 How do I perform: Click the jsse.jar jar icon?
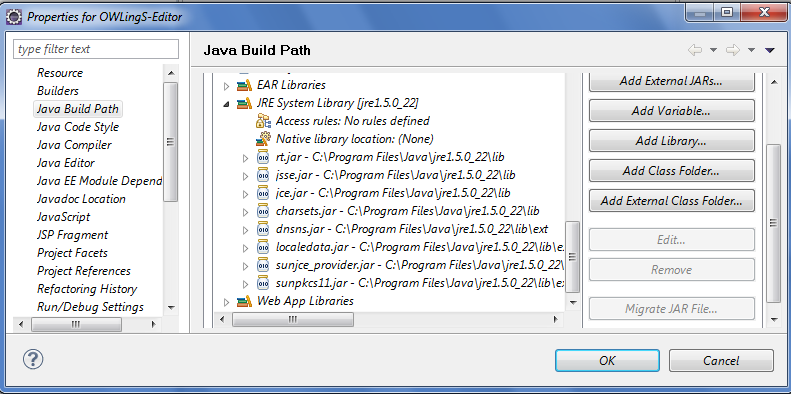pyautogui.click(x=263, y=175)
